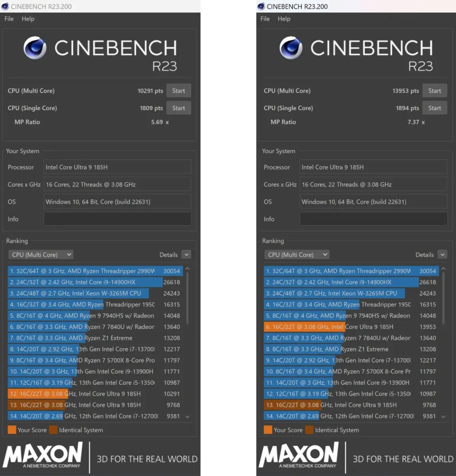Select the Ryzen 7 5700X row, left window
456x476 pixels.
click(95, 360)
